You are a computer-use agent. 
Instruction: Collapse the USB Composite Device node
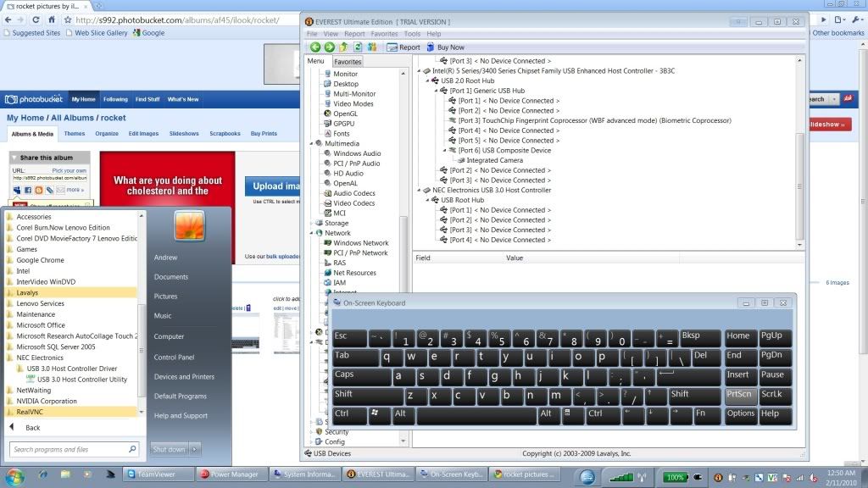coord(445,151)
